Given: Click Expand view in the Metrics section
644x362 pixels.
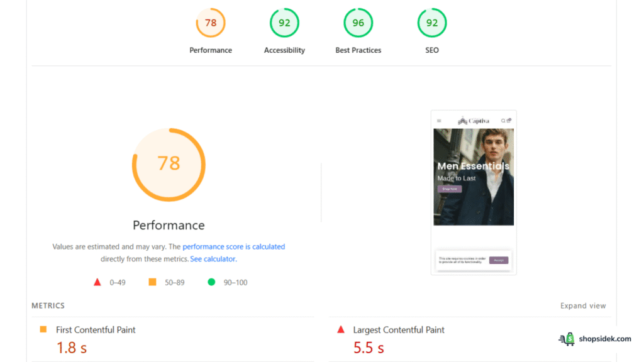Looking at the screenshot, I should (583, 305).
